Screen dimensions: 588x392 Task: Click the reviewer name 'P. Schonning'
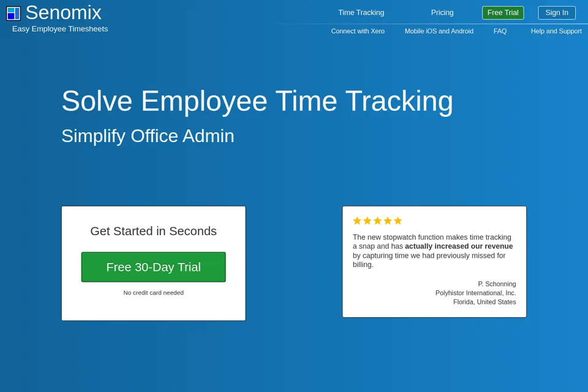[x=497, y=284]
